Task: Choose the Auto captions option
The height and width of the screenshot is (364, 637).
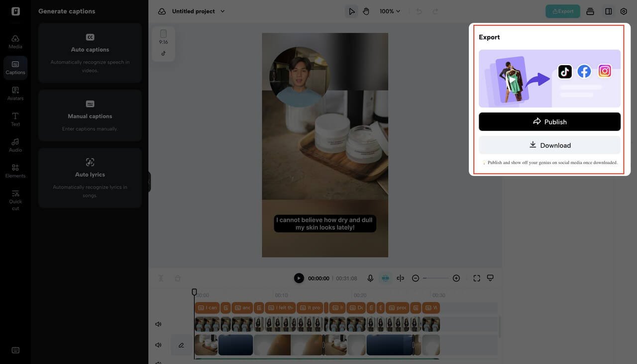Action: [x=90, y=53]
